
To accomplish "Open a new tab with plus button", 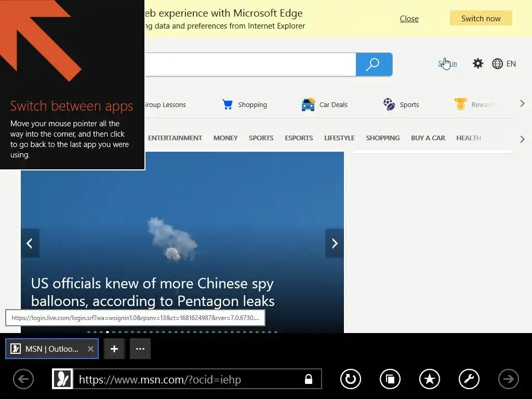I will (x=114, y=349).
